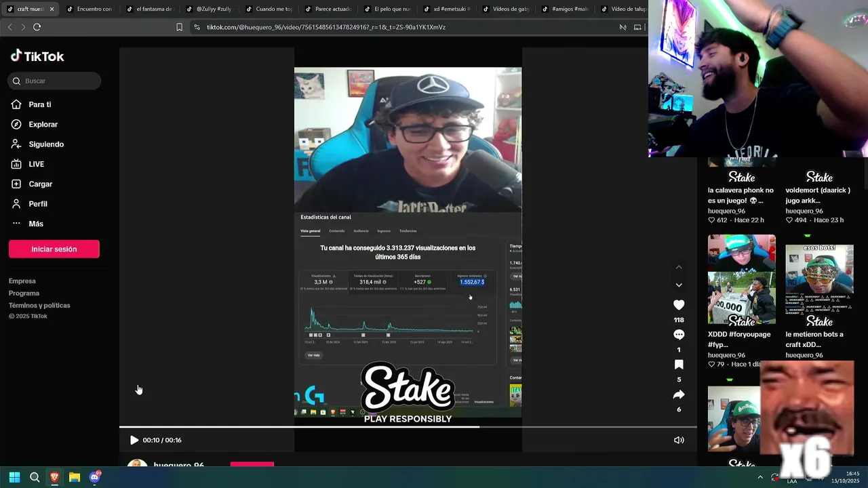868x488 pixels.
Task: Play the paused video
Action: click(x=134, y=440)
